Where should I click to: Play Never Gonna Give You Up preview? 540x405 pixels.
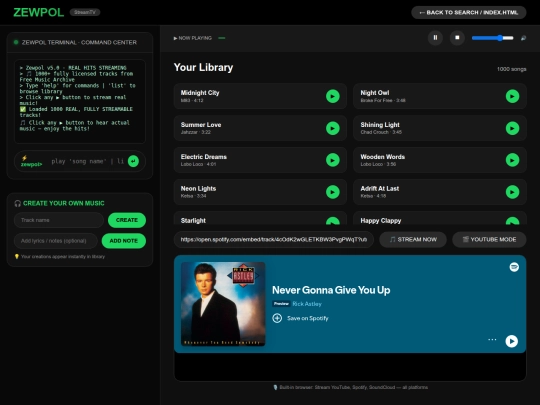(x=511, y=341)
